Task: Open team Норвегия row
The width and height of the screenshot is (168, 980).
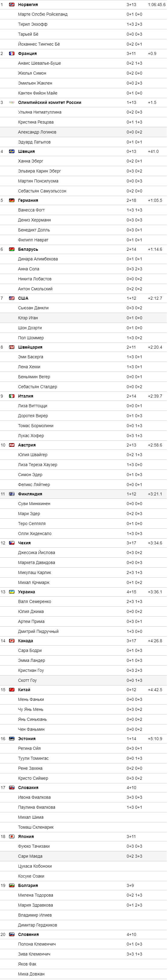Action: (x=84, y=5)
